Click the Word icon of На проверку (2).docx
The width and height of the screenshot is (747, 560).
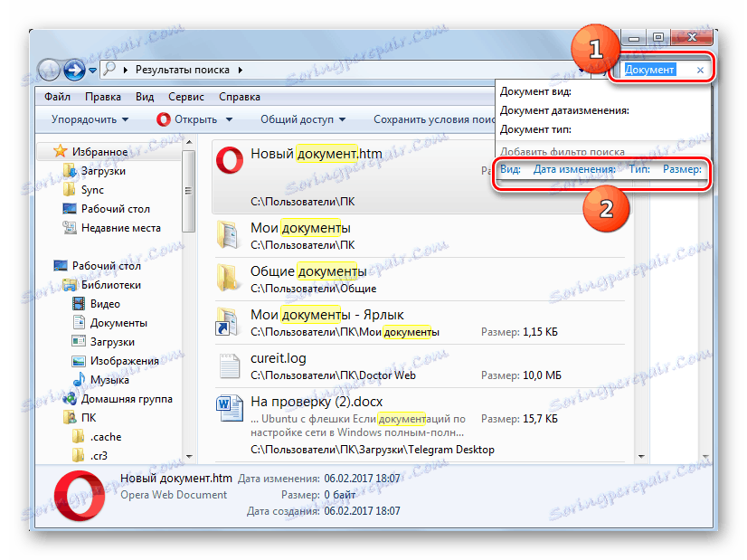point(229,409)
